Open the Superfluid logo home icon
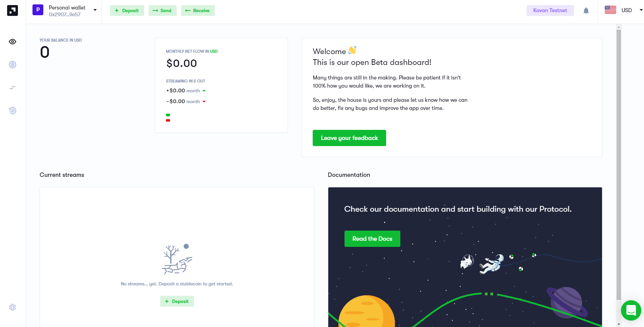Screen dimensions: 644x327 tap(12, 10)
